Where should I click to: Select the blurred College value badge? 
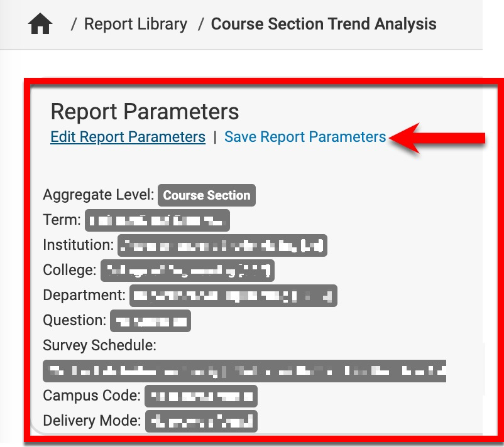coord(188,271)
